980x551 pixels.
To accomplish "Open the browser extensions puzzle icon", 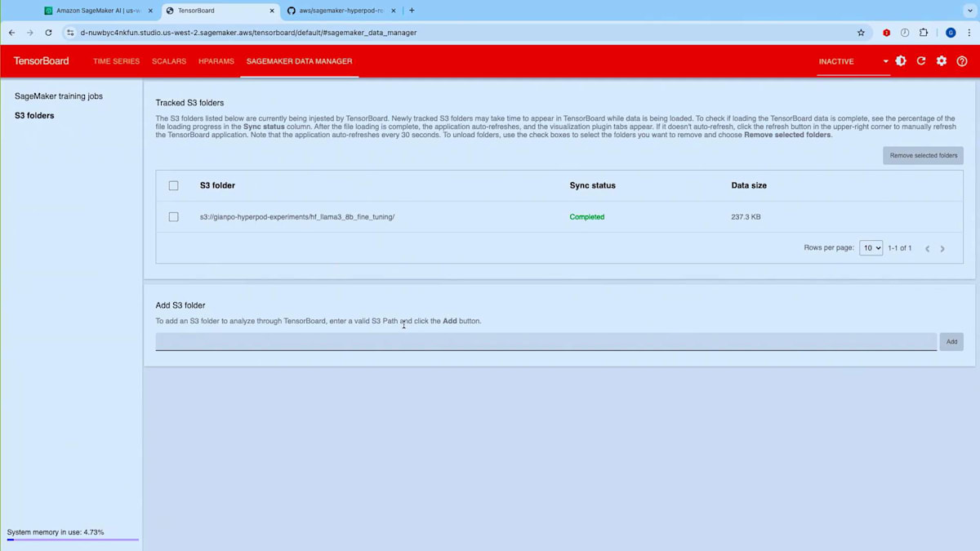I will pos(924,33).
